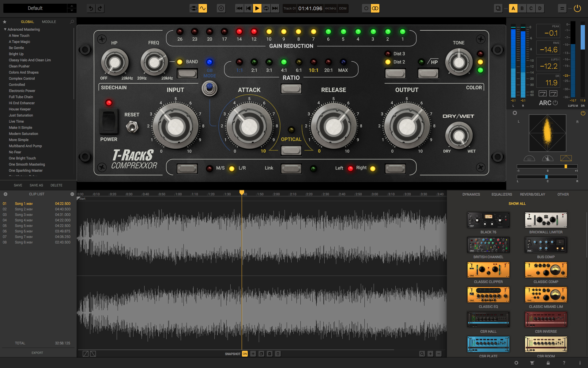The width and height of the screenshot is (588, 368).
Task: Start playback with play button
Action: point(257,8)
